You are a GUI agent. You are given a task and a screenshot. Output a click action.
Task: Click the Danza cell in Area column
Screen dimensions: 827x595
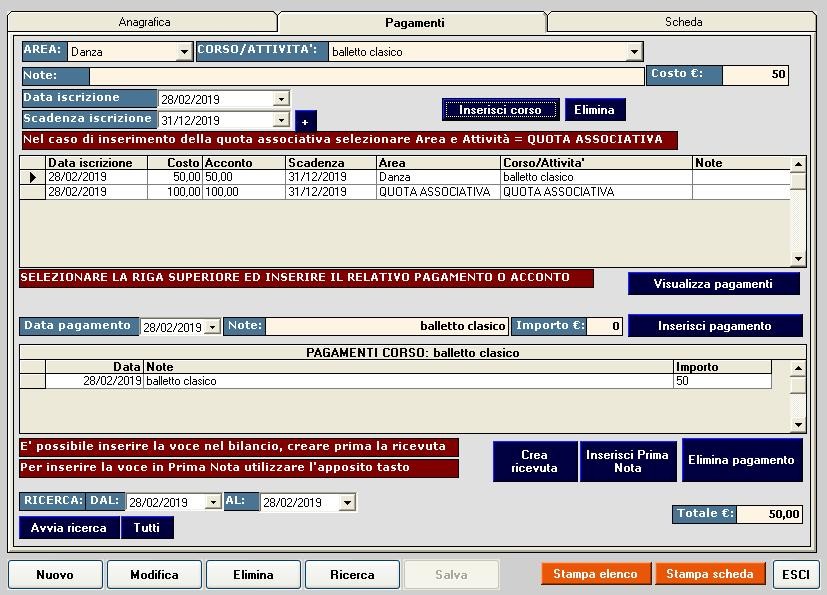point(438,177)
